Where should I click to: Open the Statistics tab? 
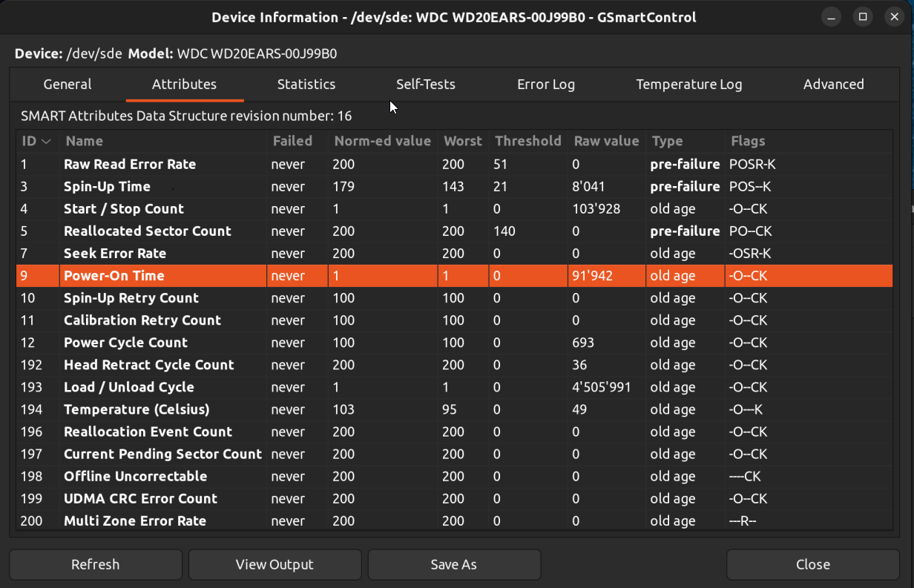point(306,85)
